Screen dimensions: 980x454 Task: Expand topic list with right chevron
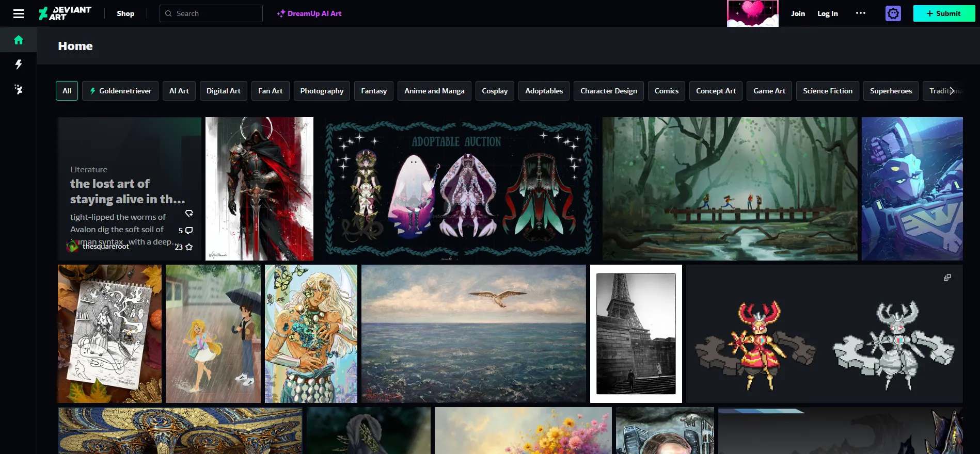(952, 91)
